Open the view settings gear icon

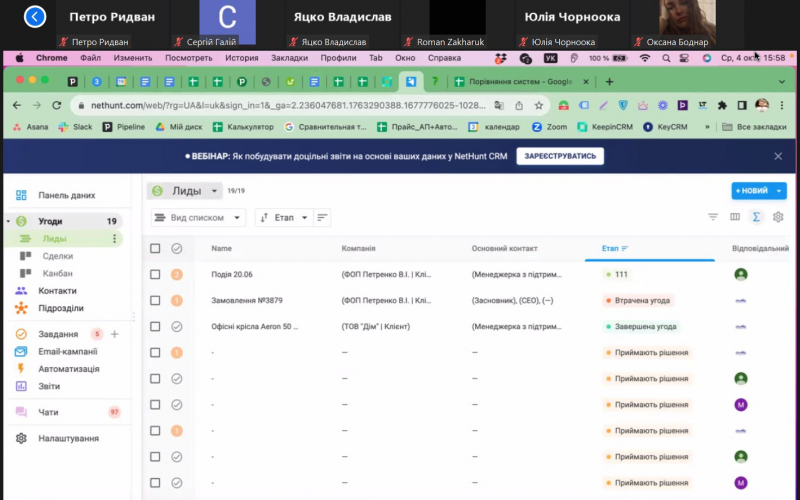tap(778, 217)
